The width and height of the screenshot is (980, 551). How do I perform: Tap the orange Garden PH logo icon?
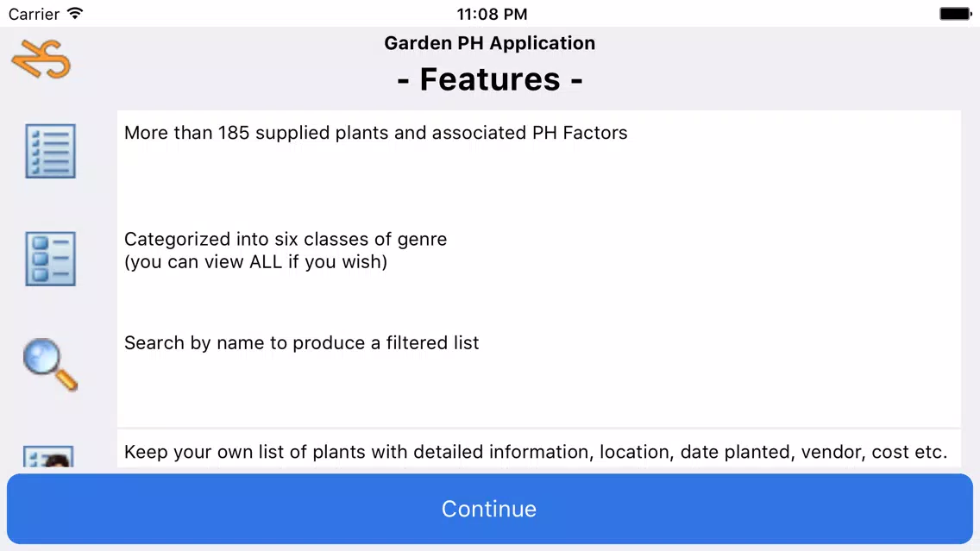coord(41,59)
